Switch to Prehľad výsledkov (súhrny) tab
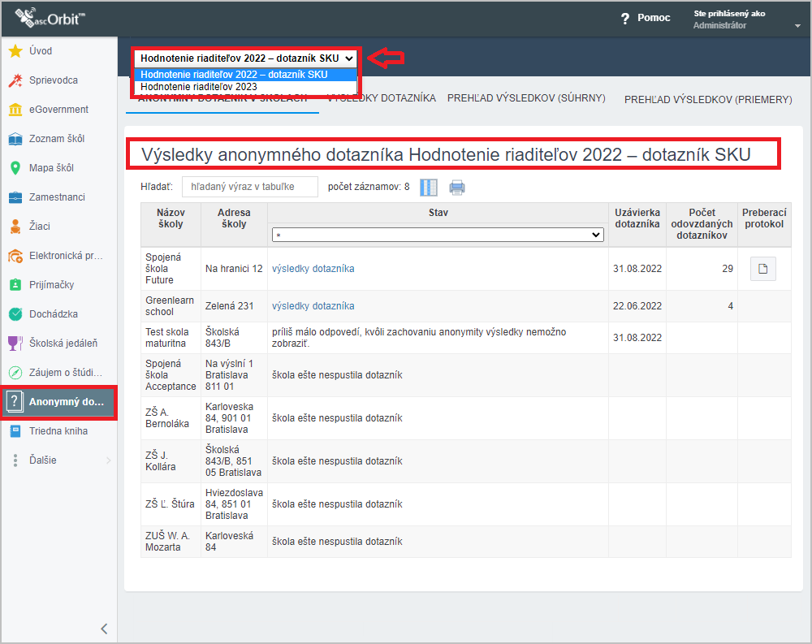 [x=526, y=98]
